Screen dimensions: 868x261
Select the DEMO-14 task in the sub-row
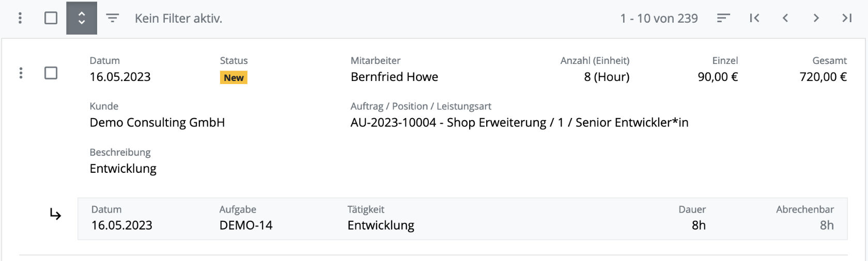[246, 225]
